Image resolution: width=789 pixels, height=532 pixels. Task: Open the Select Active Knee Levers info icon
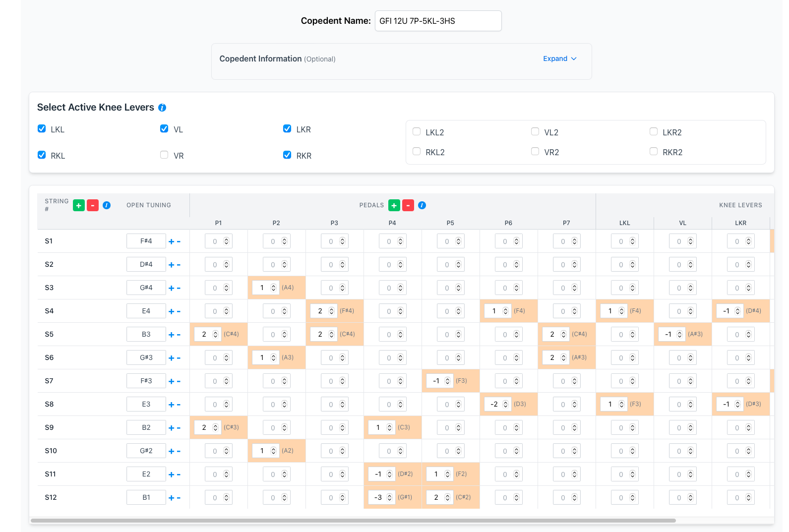[162, 108]
